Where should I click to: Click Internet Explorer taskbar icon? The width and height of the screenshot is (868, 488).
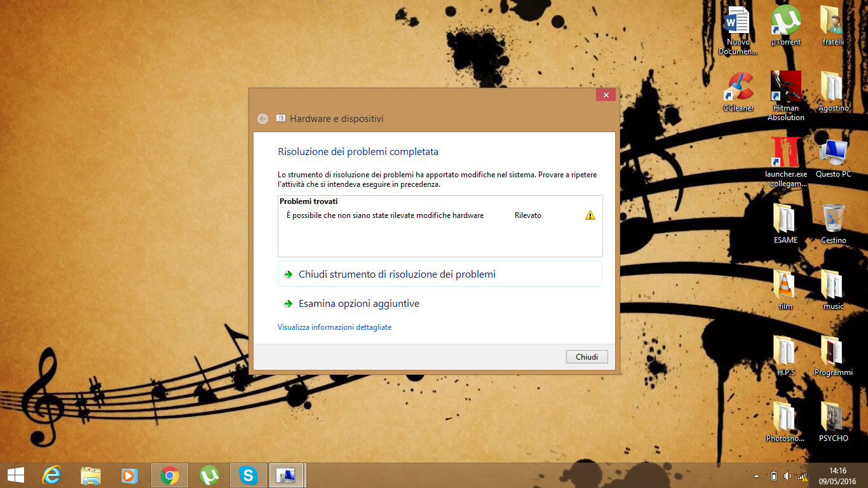click(51, 475)
